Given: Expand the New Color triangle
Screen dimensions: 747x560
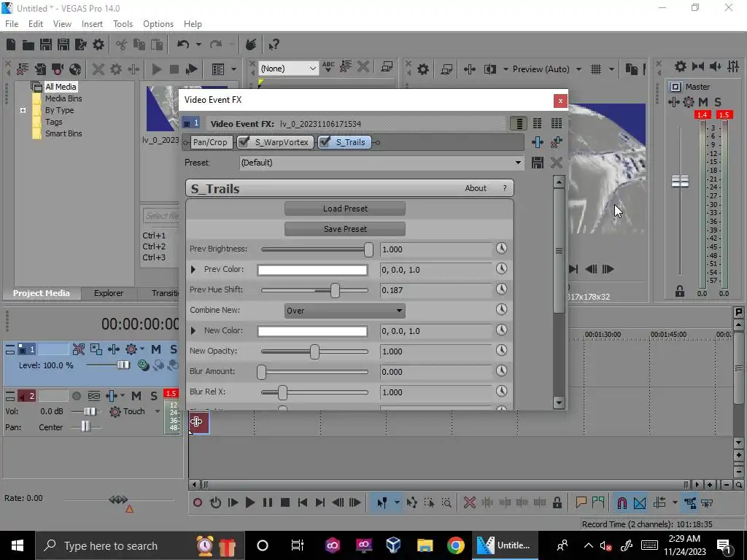Looking at the screenshot, I should [193, 330].
